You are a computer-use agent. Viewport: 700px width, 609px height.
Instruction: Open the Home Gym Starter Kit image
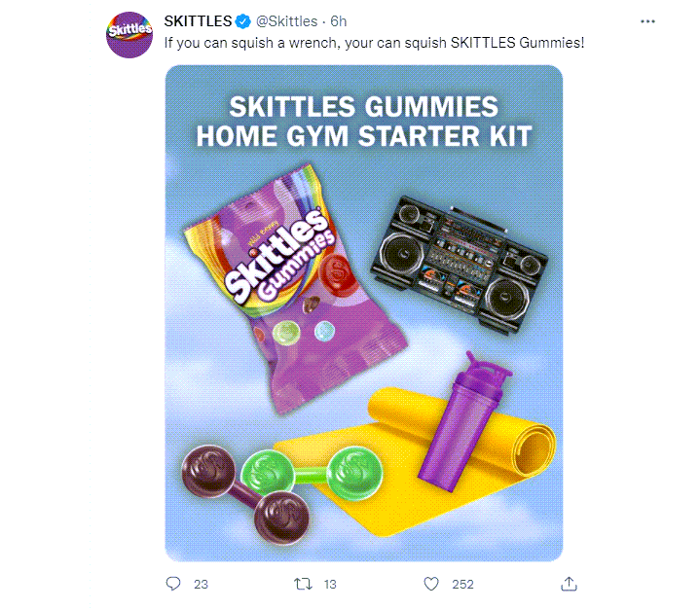[364, 313]
